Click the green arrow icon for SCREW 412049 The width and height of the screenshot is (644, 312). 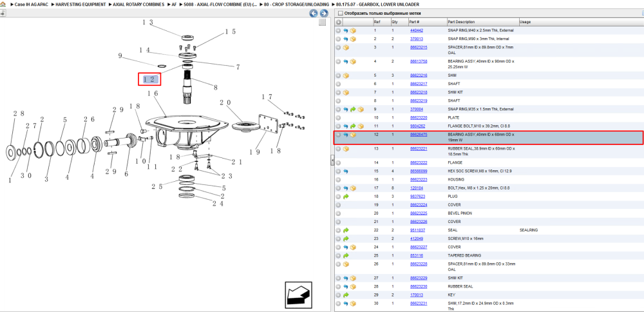[346, 239]
